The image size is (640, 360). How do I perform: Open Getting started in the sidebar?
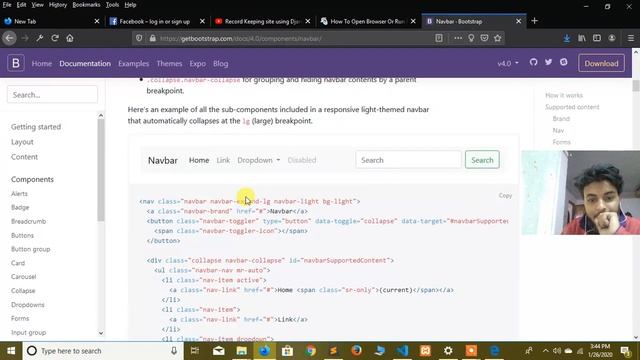tap(36, 127)
